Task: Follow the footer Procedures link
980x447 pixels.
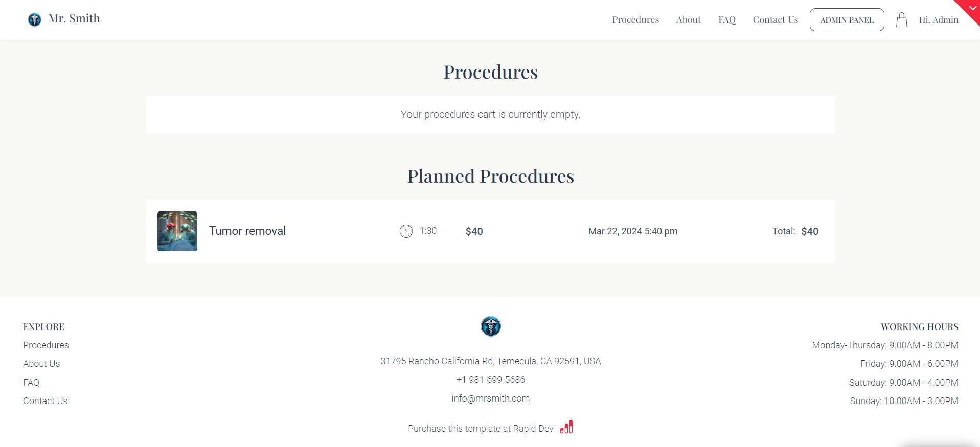Action: click(46, 345)
